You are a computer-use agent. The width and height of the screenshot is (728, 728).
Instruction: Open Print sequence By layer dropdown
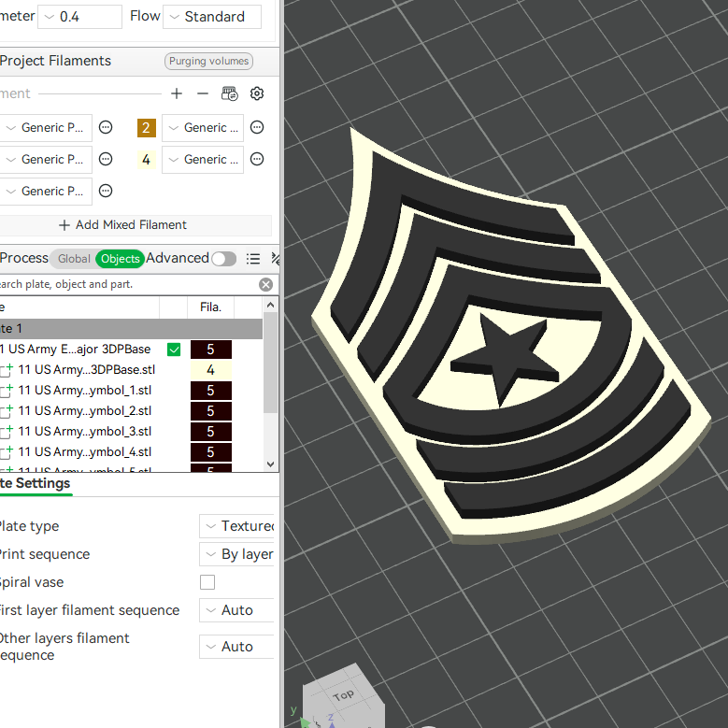point(236,554)
